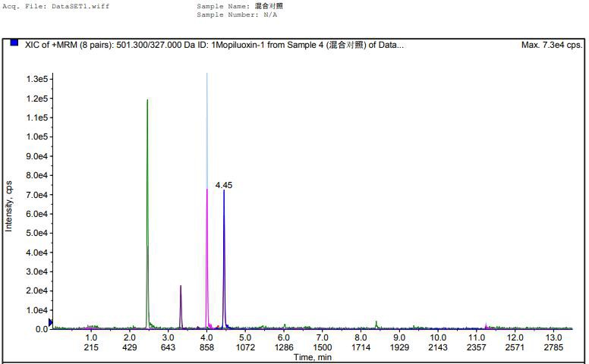Image resolution: width=589 pixels, height=364 pixels.
Task: Click the Intensity, cps axis title
Action: pos(9,206)
